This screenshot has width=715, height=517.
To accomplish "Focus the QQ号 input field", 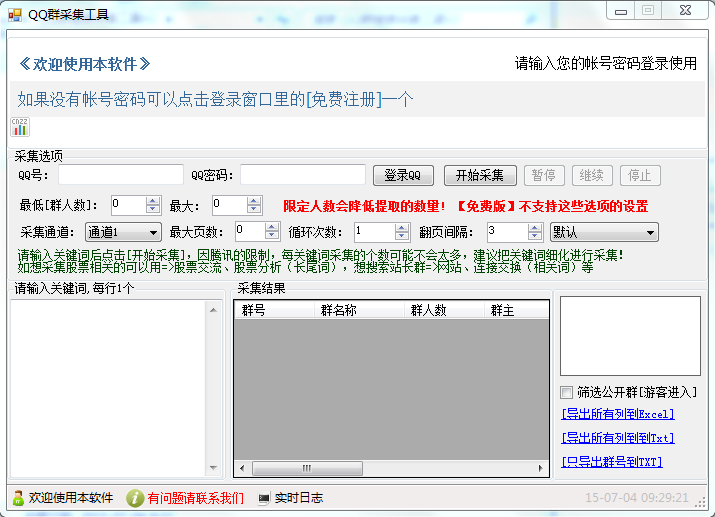I will tap(121, 175).
